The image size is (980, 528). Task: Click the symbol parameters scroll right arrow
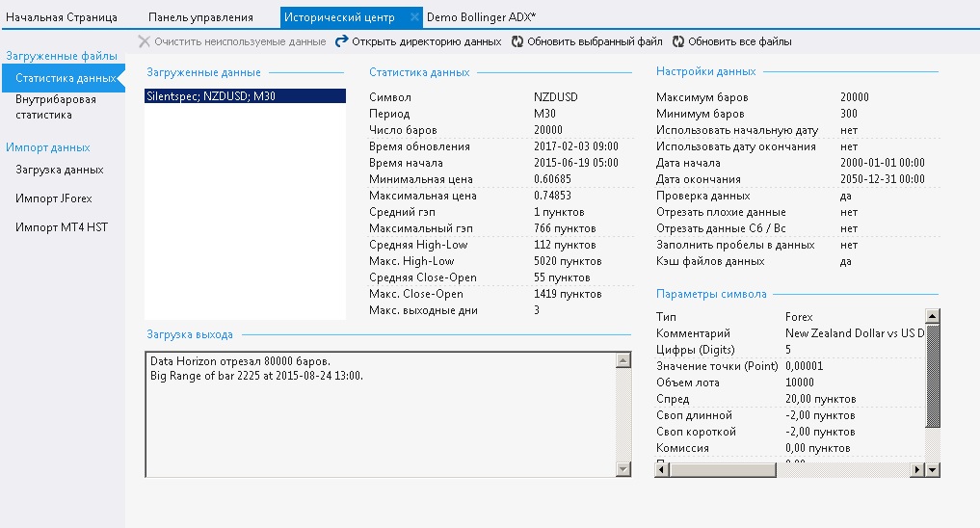[916, 470]
